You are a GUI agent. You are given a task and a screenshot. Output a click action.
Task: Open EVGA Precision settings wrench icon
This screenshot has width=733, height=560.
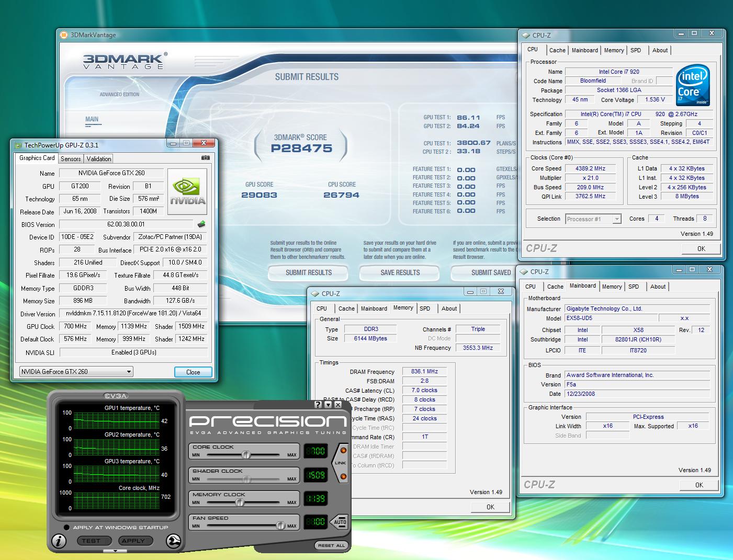(173, 541)
